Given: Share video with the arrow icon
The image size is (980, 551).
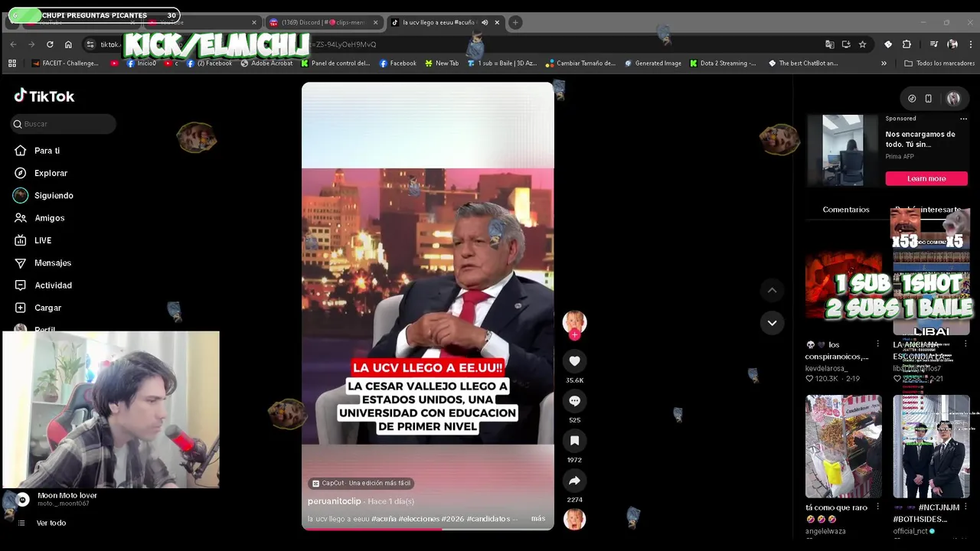Looking at the screenshot, I should (574, 481).
